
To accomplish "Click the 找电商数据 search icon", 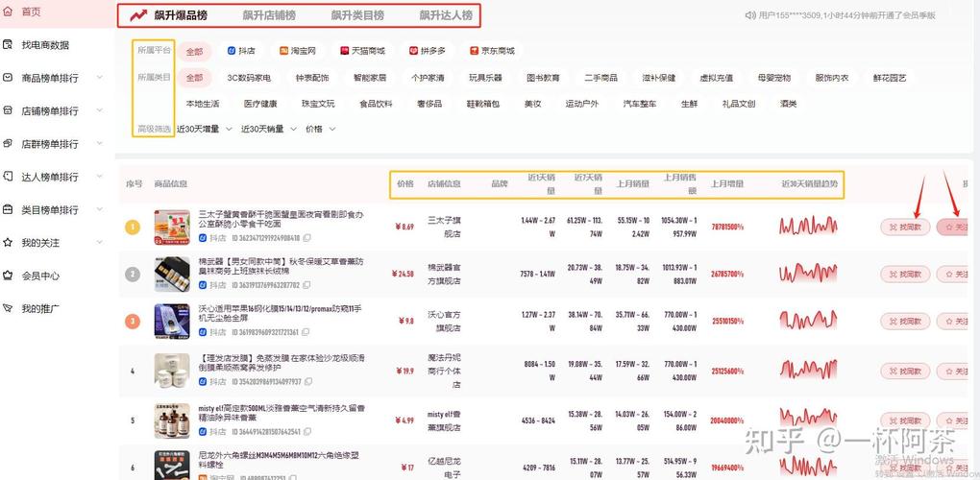I will 8,45.
